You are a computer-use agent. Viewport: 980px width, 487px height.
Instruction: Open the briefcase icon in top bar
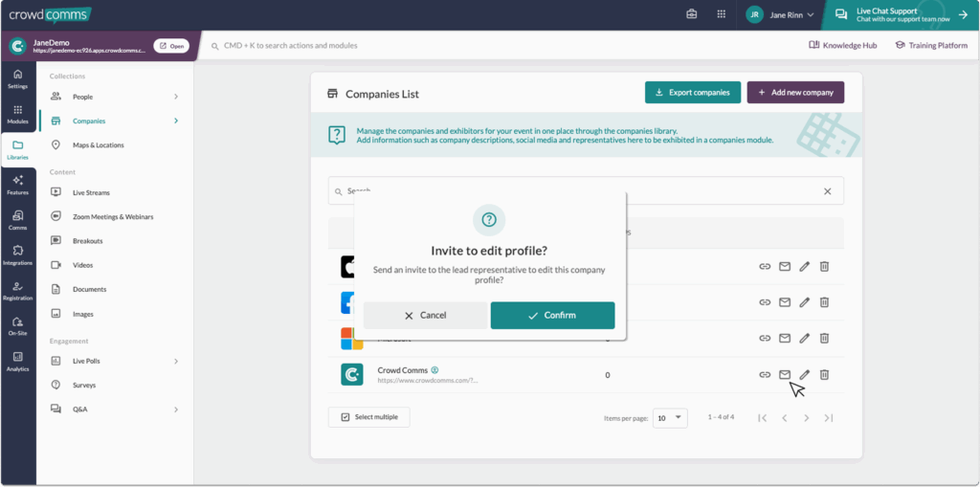tap(692, 14)
